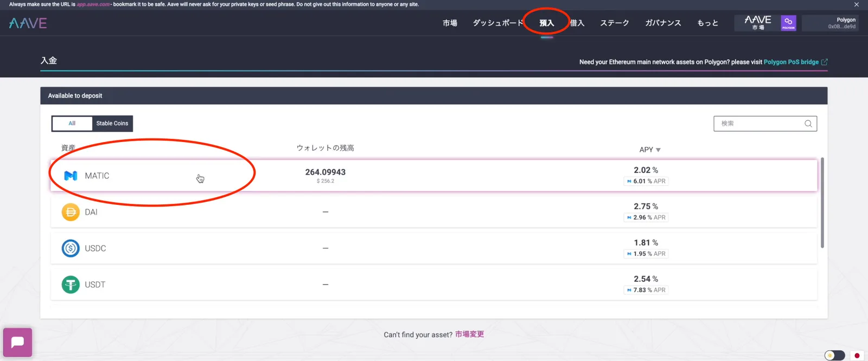The width and height of the screenshot is (868, 361).
Task: Click the USDC token icon
Action: point(71,248)
